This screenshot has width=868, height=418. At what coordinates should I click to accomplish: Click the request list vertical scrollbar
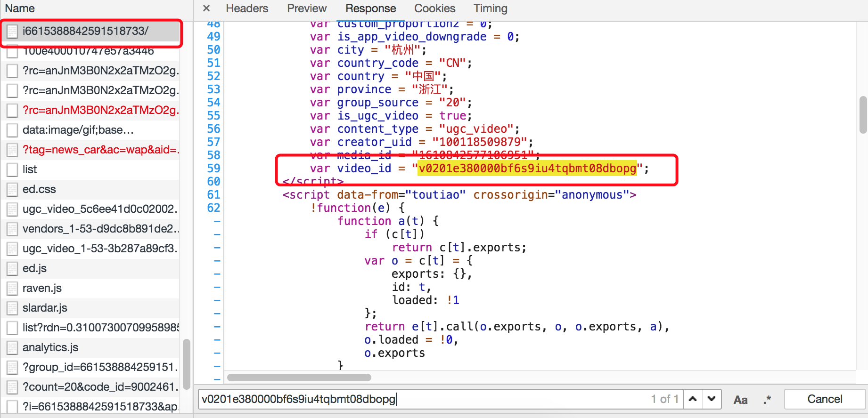[187, 364]
